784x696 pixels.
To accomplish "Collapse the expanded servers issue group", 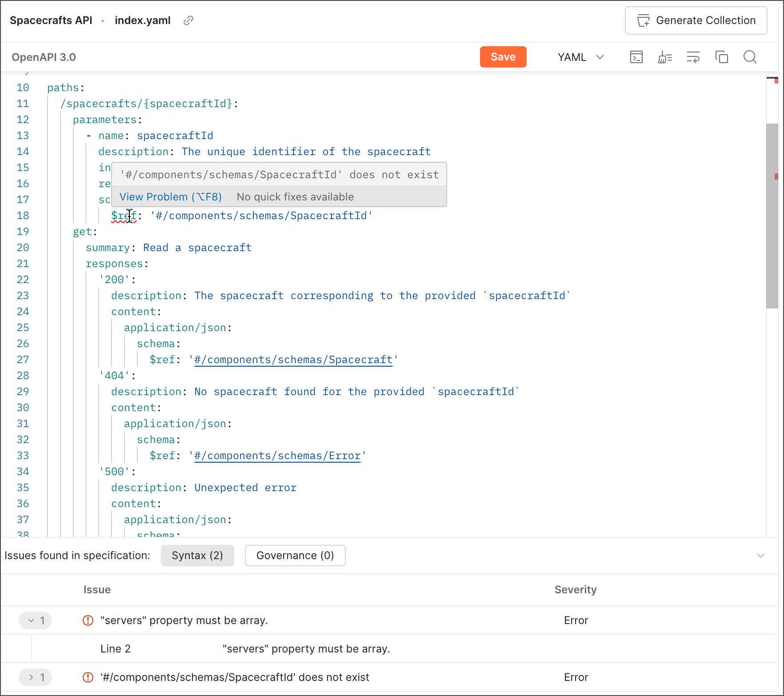I will (x=35, y=620).
